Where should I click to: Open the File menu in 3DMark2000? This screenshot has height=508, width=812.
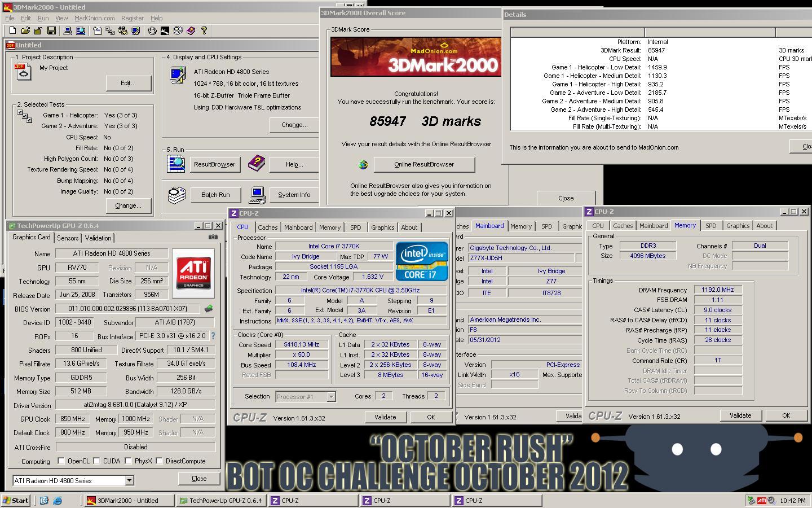click(10, 18)
